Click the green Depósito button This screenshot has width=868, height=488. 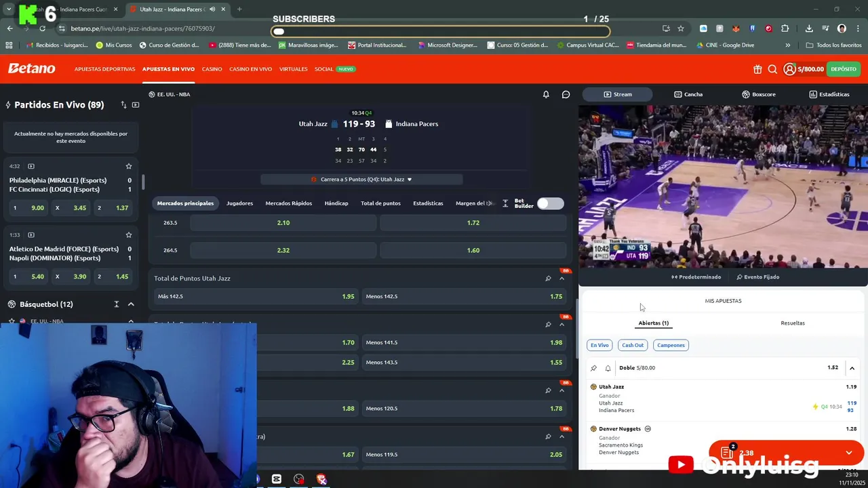coord(843,69)
